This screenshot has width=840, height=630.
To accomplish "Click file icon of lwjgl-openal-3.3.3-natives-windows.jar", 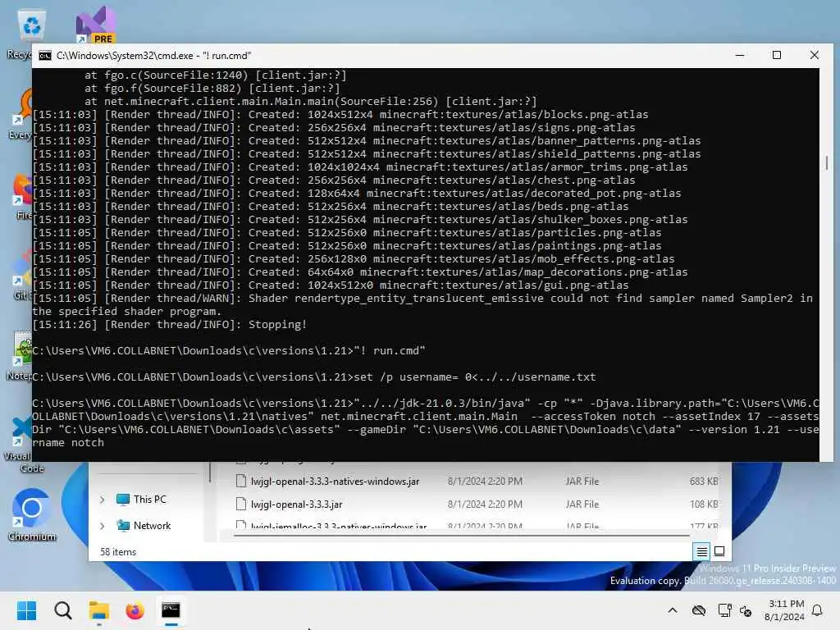I will click(241, 481).
